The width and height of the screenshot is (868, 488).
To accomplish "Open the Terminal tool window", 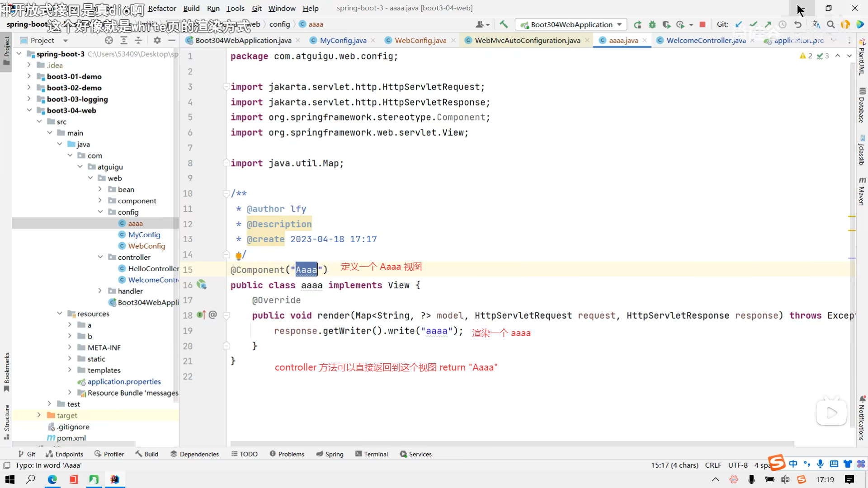I will click(x=372, y=454).
